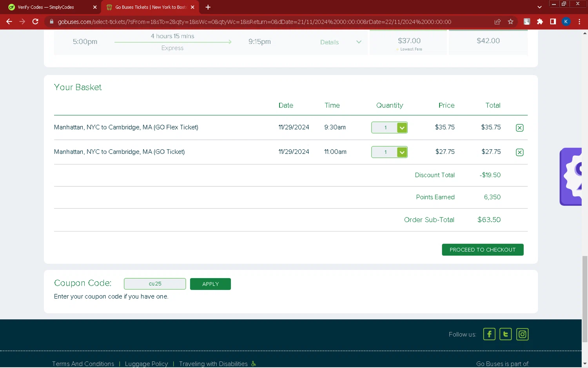The width and height of the screenshot is (588, 368).
Task: Open Go Buses Instagram page
Action: (x=522, y=334)
